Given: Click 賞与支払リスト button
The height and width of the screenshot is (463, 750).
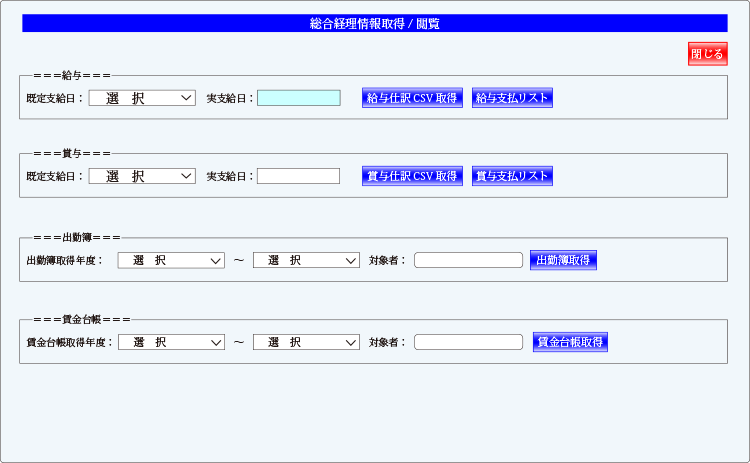Looking at the screenshot, I should (512, 176).
